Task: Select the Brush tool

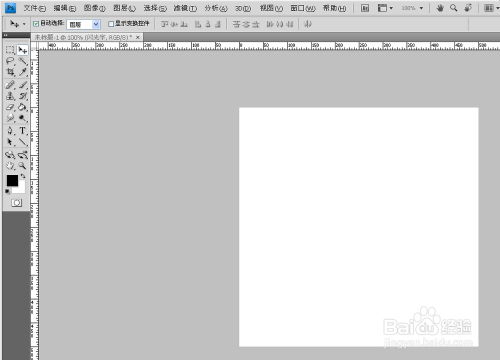Action: pyautogui.click(x=23, y=85)
